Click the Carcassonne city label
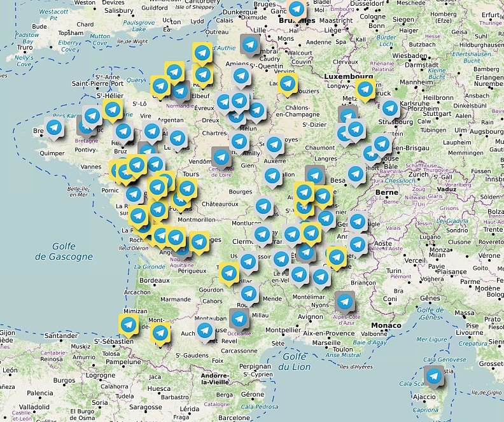Viewport: 504px width, 422px height. coord(239,351)
